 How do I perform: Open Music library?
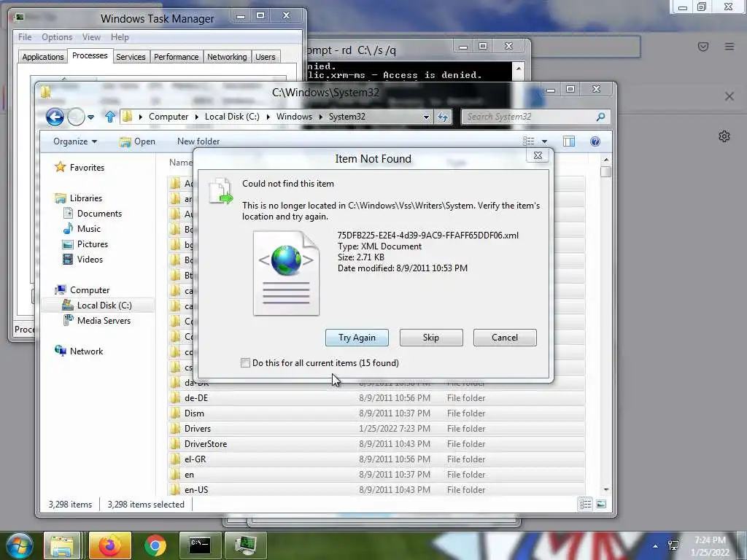(88, 228)
